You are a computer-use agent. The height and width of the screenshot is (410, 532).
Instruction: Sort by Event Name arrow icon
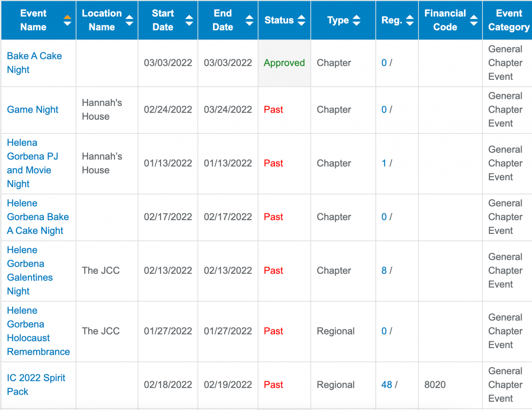click(x=67, y=20)
